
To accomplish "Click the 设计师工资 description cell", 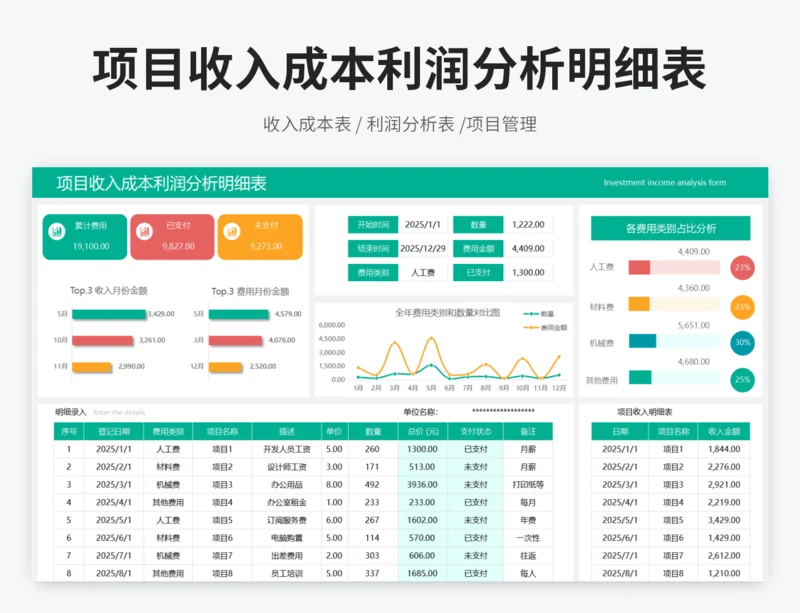I will [x=287, y=467].
